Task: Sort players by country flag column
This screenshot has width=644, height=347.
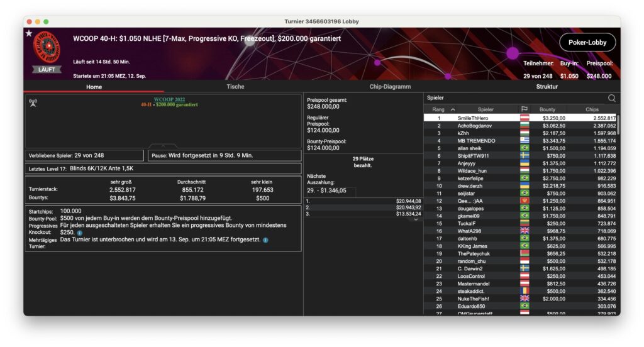Action: pyautogui.click(x=524, y=109)
